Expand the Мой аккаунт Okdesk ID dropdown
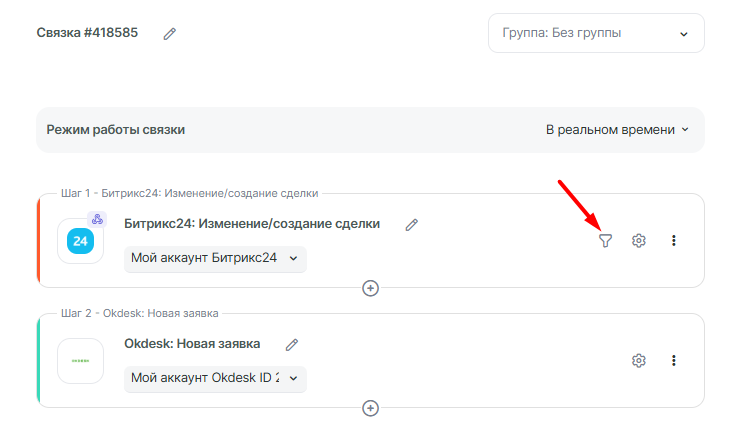733x436 pixels. click(x=215, y=379)
